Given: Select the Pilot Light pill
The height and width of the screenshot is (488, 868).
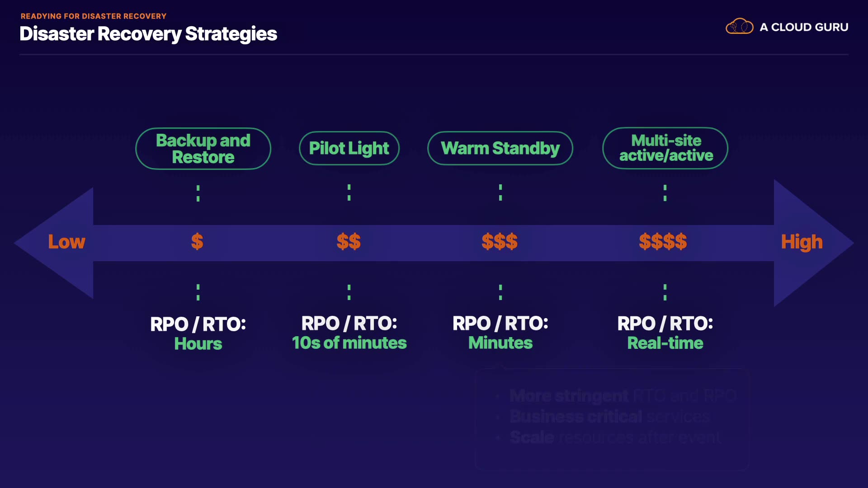Looking at the screenshot, I should coord(349,148).
